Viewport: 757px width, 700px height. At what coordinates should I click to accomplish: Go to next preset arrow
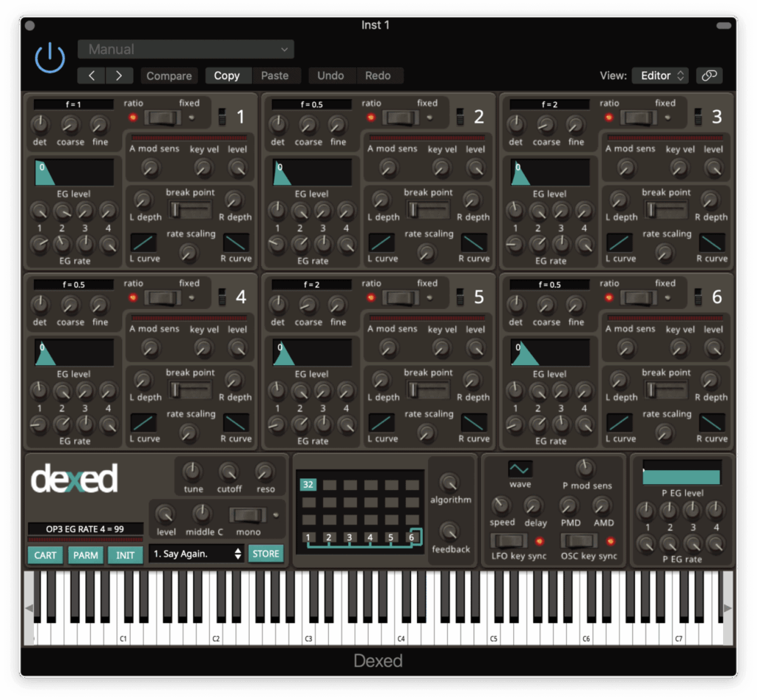click(x=119, y=76)
